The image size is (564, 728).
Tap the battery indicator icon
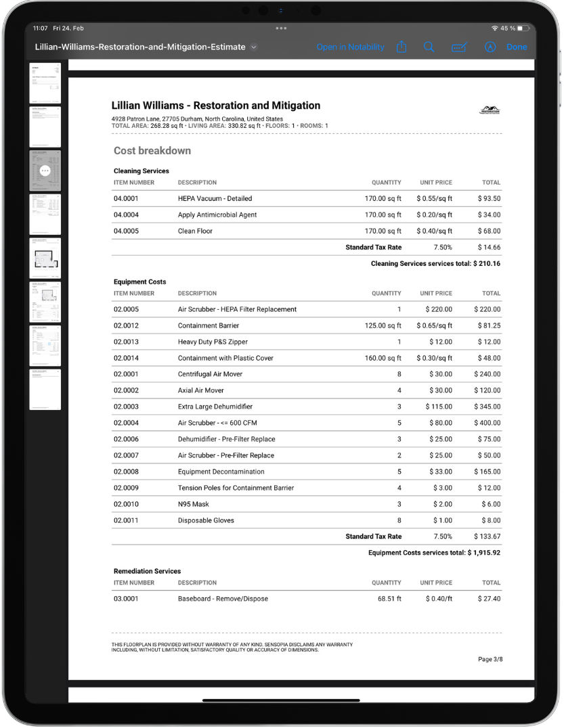[x=523, y=28]
